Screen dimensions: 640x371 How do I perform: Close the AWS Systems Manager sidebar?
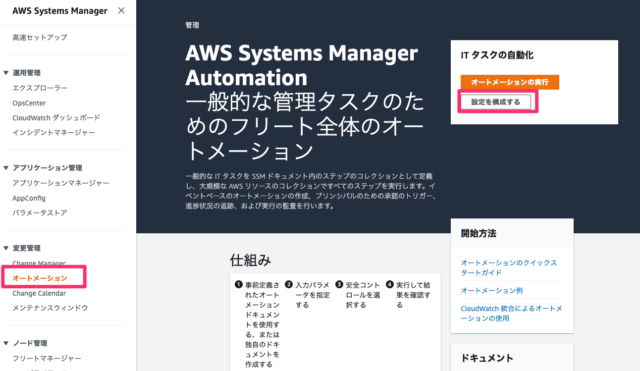[x=121, y=11]
